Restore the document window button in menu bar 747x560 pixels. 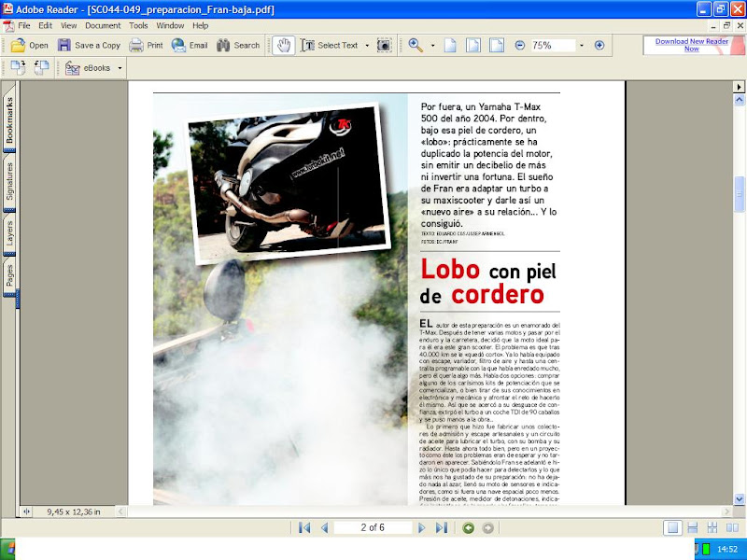(x=726, y=26)
